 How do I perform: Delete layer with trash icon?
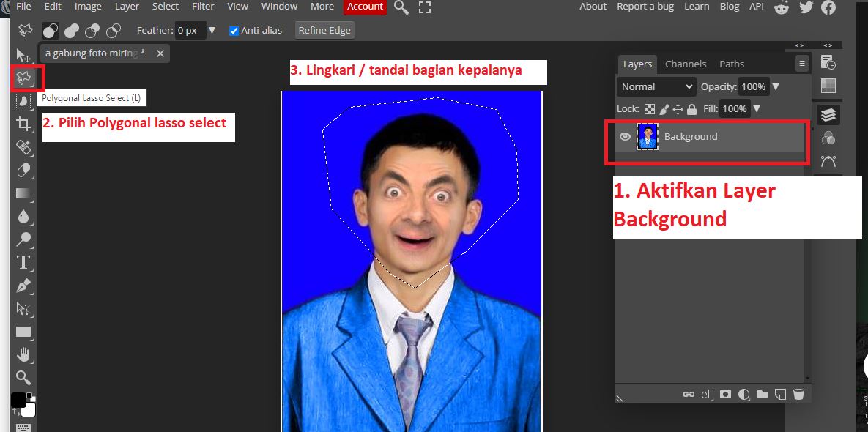click(x=798, y=395)
